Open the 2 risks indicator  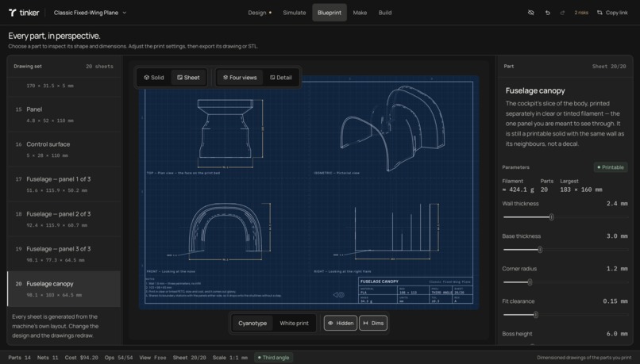pos(581,13)
